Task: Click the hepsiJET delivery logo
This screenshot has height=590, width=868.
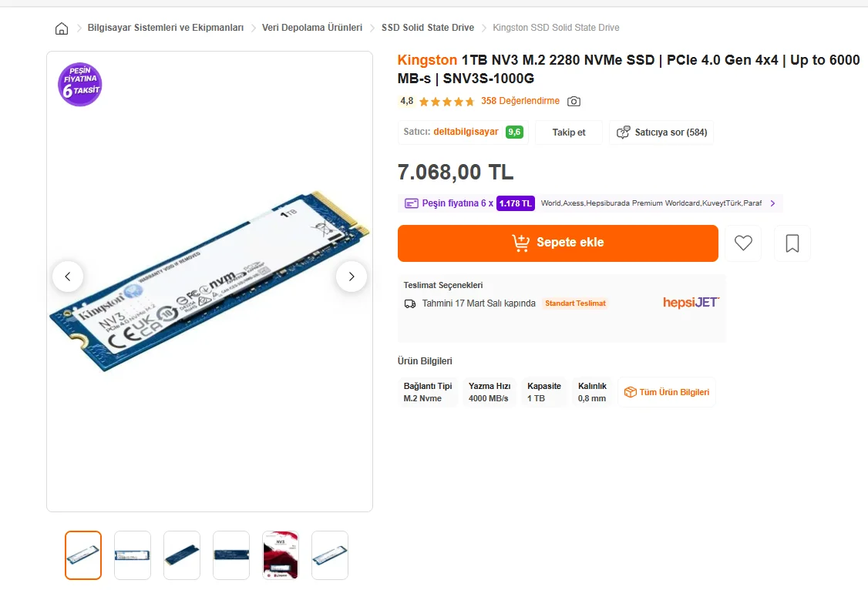Action: [691, 303]
